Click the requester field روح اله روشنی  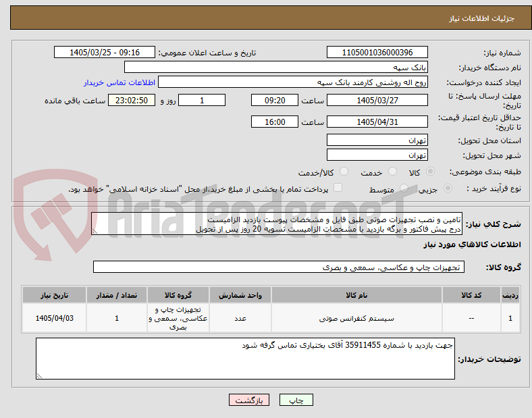(x=293, y=82)
